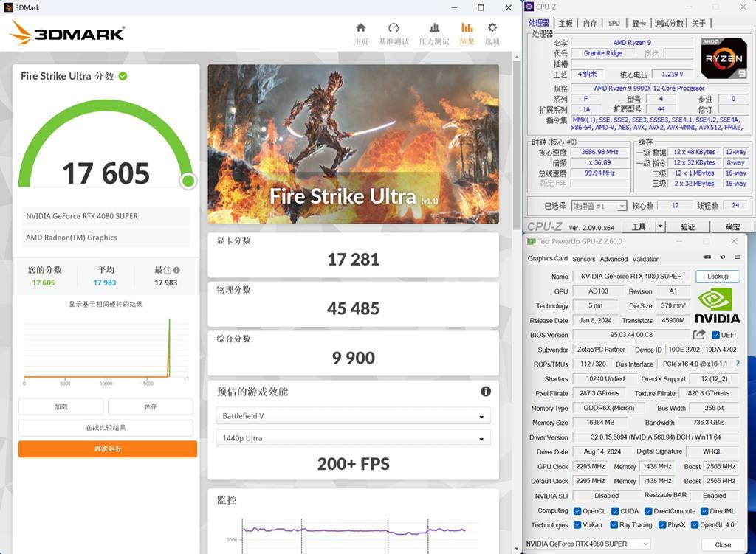This screenshot has height=554, width=756.
Task: Switch to the Sensors tab in GPU-Z
Action: tap(583, 259)
